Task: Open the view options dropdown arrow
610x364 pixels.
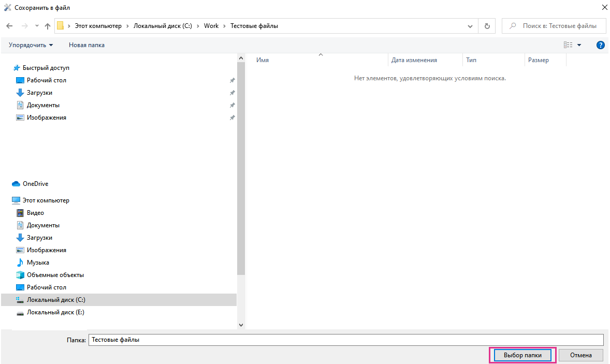Action: [579, 45]
